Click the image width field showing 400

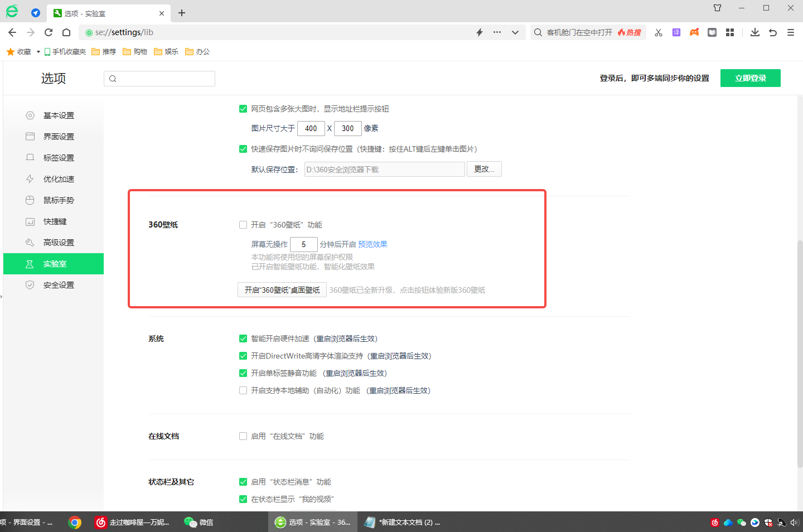point(311,128)
